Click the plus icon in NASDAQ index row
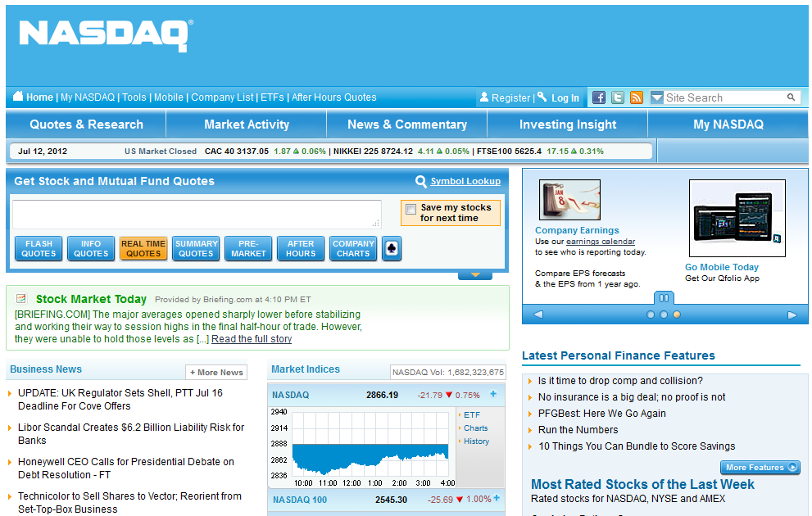The image size is (812, 516). pyautogui.click(x=493, y=394)
